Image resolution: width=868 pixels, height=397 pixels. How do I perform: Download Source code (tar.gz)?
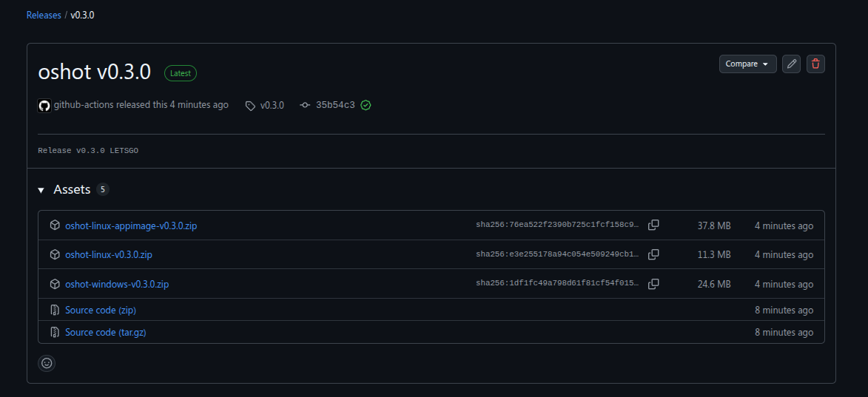point(106,333)
